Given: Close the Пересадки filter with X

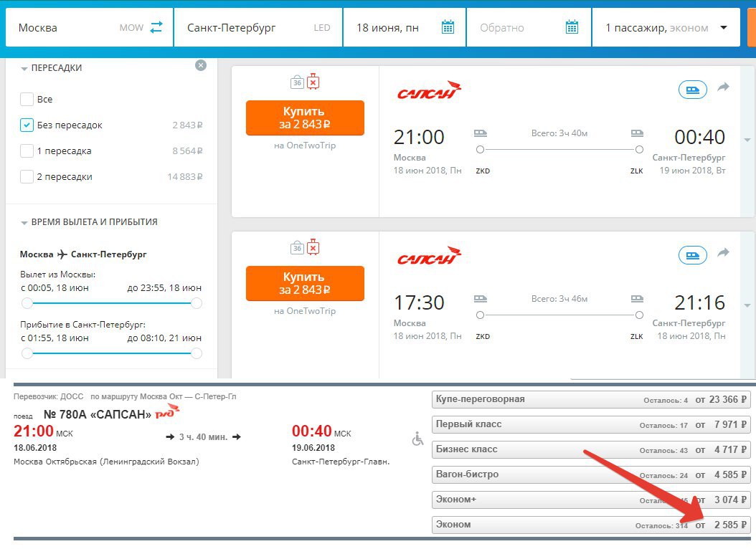Looking at the screenshot, I should 201,65.
